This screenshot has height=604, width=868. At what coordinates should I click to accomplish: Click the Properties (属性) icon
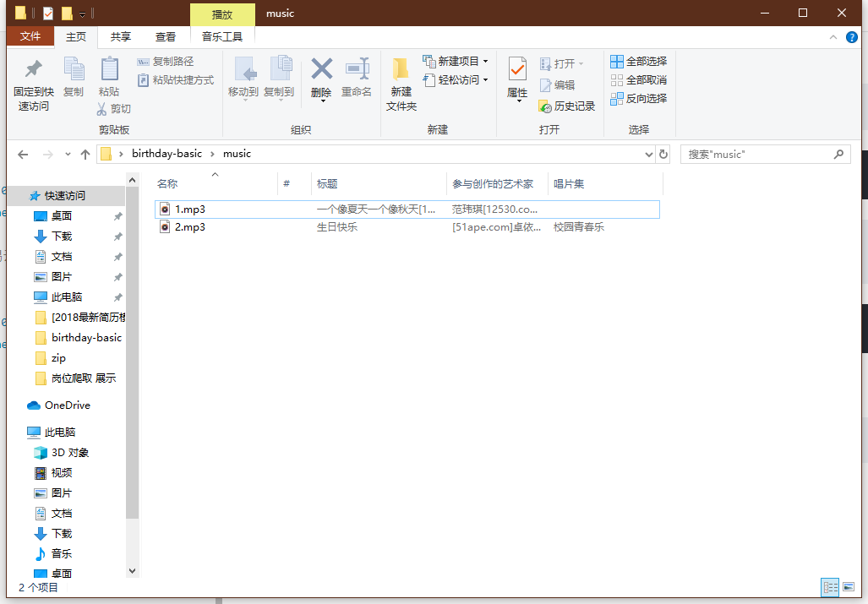(x=517, y=70)
